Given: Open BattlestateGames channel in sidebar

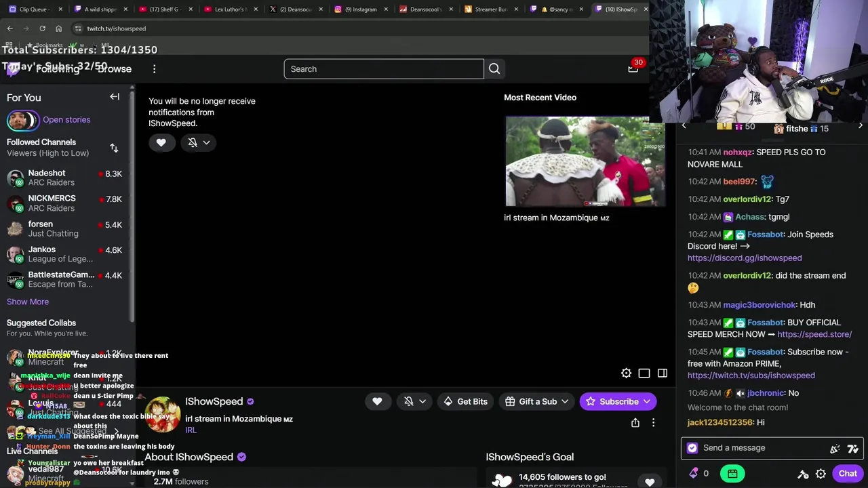Looking at the screenshot, I should tap(66, 279).
